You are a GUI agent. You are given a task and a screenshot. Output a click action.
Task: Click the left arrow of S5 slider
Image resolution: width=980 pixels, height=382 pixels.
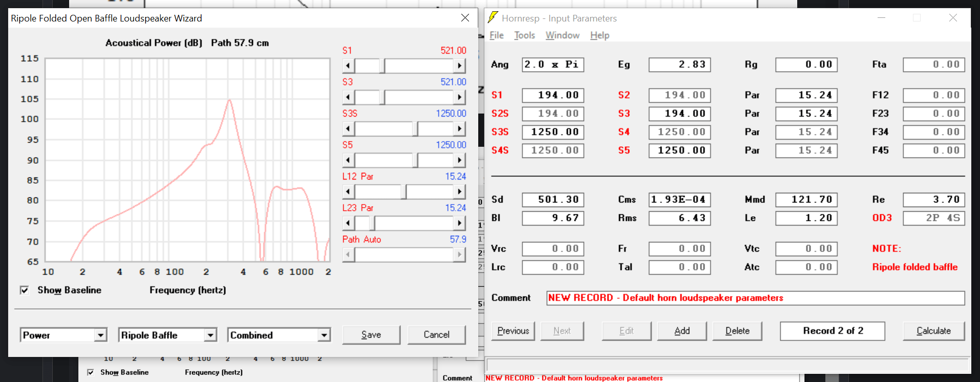point(348,160)
